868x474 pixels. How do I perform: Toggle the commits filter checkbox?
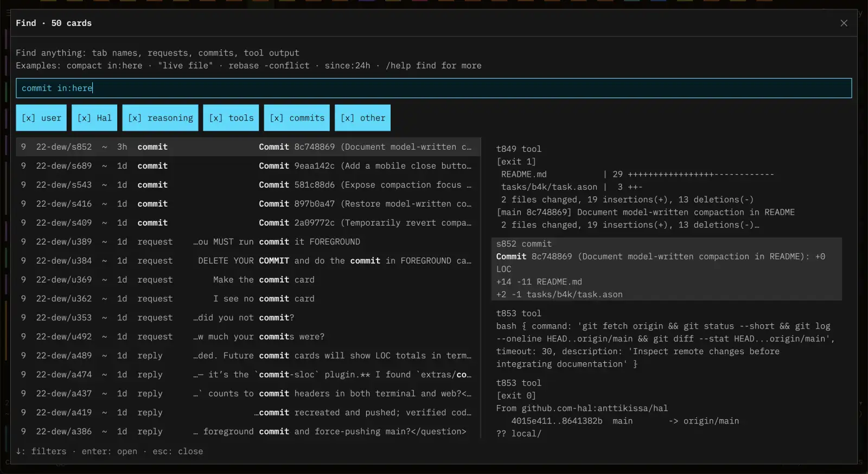tap(297, 118)
